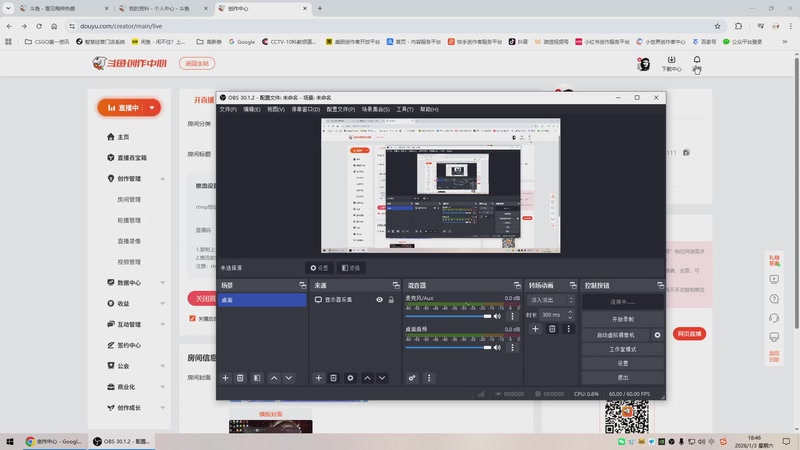This screenshot has width=800, height=450.
Task: Expand the 收益 sidebar section
Action: [162, 304]
